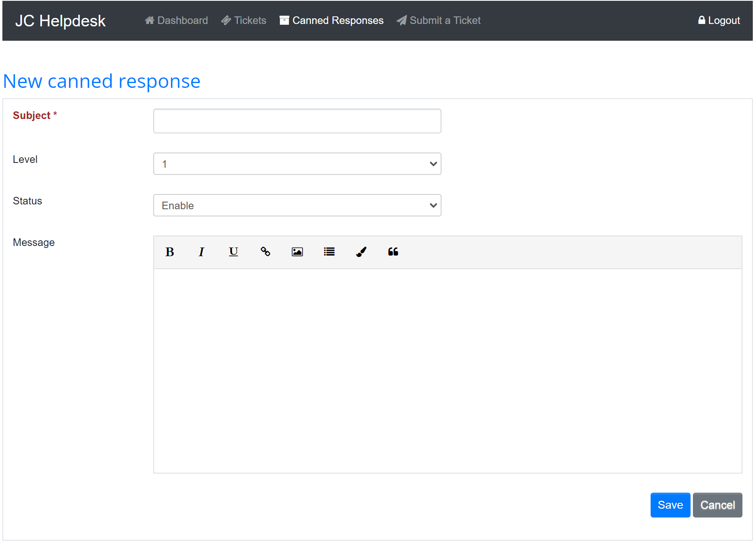This screenshot has width=756, height=549.
Task: Open Canned Responses in navigation bar
Action: (x=332, y=20)
